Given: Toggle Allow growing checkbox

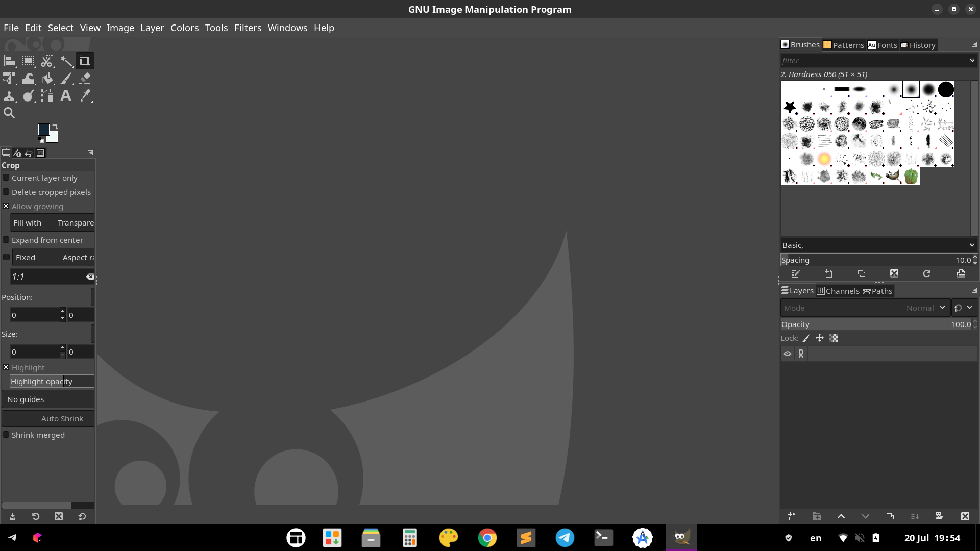Looking at the screenshot, I should pyautogui.click(x=6, y=206).
